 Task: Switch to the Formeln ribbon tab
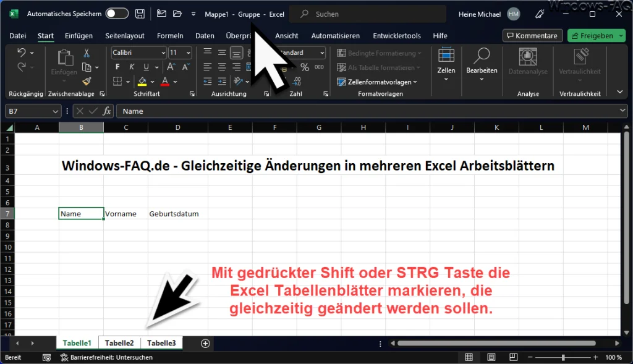(x=170, y=36)
